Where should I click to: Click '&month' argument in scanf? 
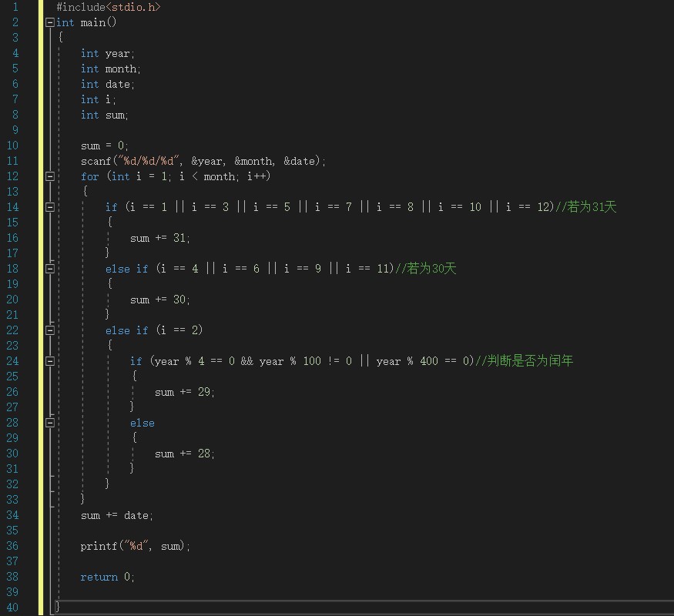[x=253, y=161]
